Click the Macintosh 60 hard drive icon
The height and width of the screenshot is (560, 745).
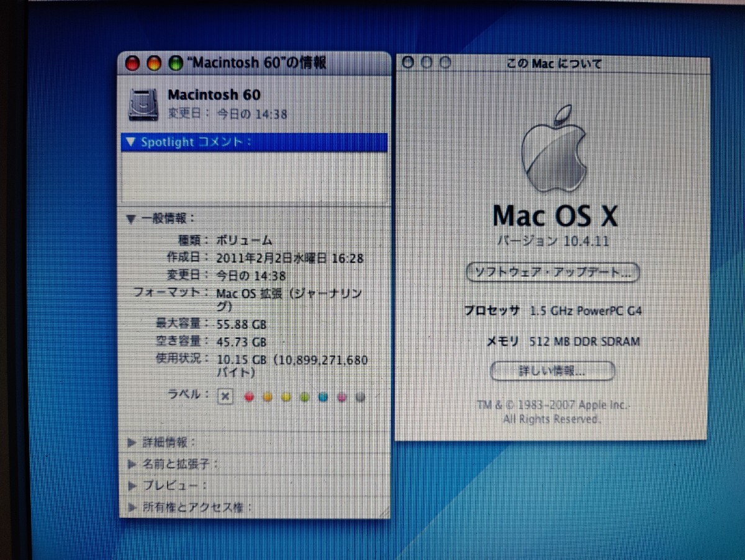(x=143, y=104)
